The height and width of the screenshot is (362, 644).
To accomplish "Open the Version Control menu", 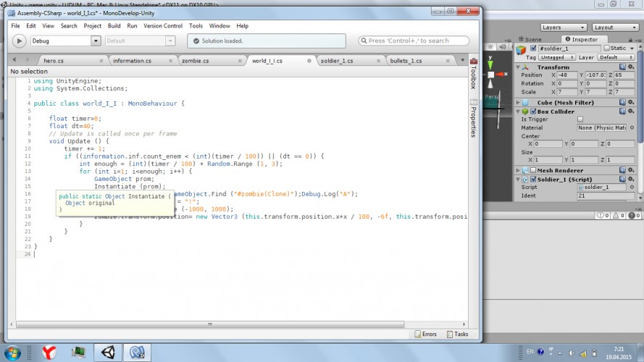I will point(163,25).
